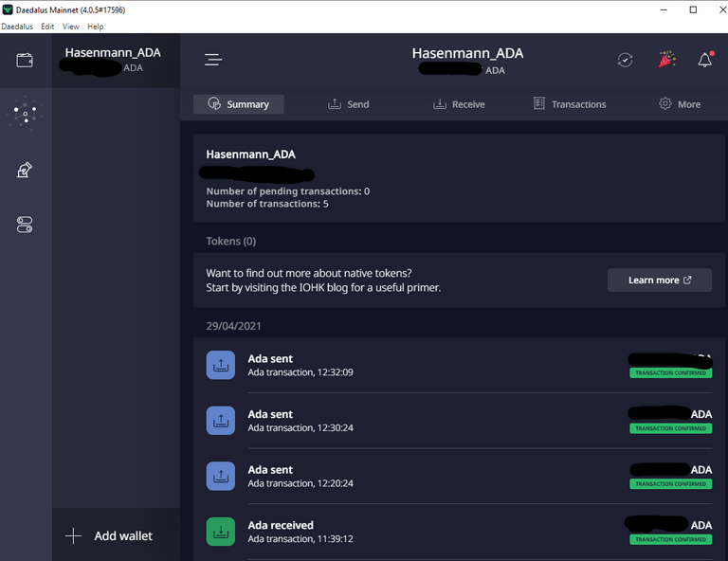The width and height of the screenshot is (728, 561).
Task: Click TRANSACTION CONFIRMED badge for 11:39:12
Action: [x=671, y=539]
